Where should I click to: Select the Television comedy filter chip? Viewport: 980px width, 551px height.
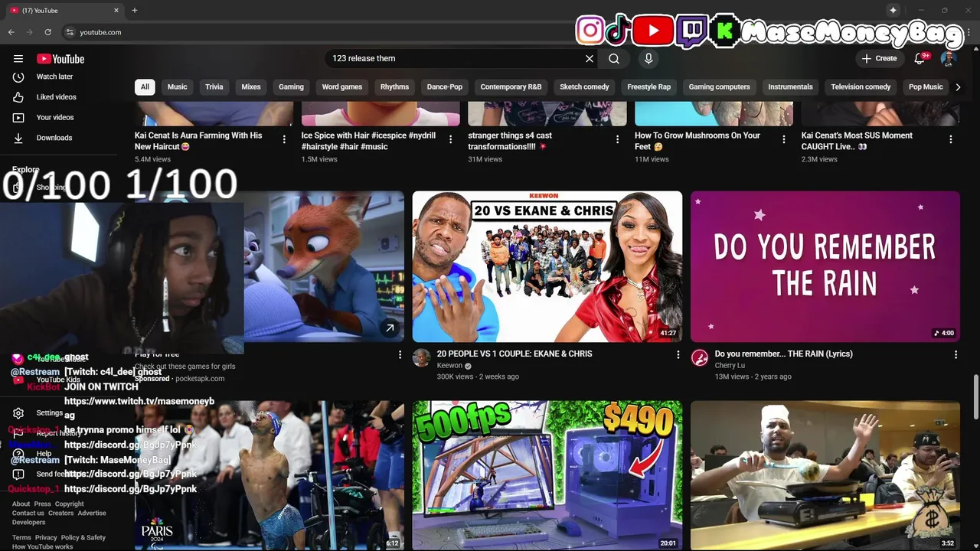(x=861, y=87)
